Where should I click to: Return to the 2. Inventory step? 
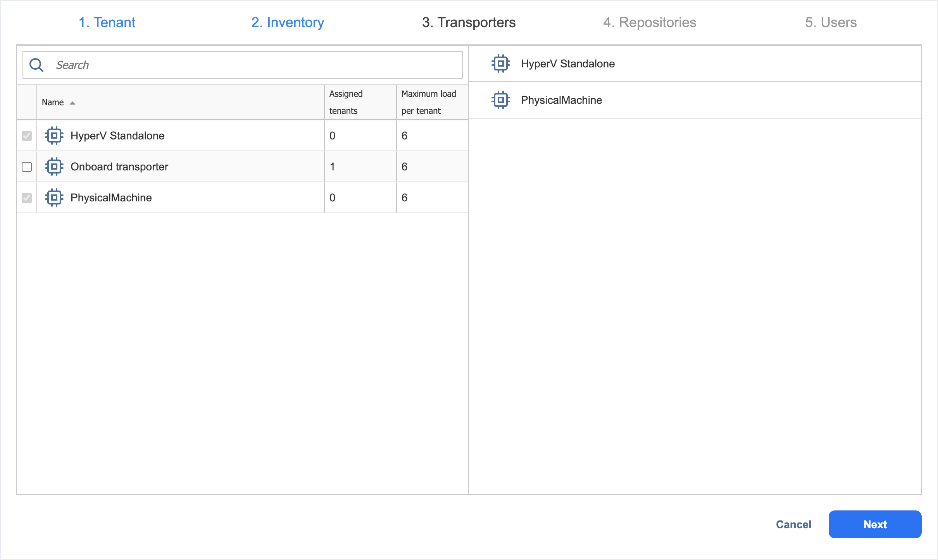click(288, 22)
